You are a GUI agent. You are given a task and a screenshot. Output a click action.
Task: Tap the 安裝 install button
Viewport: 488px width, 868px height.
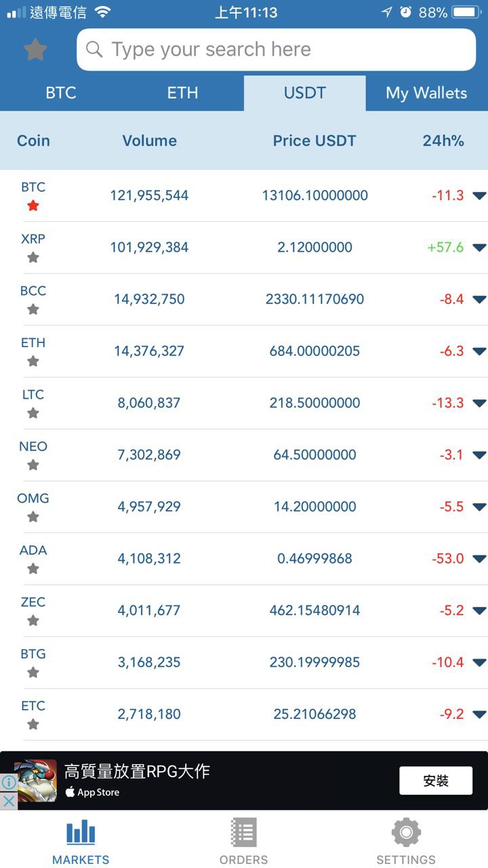435,781
